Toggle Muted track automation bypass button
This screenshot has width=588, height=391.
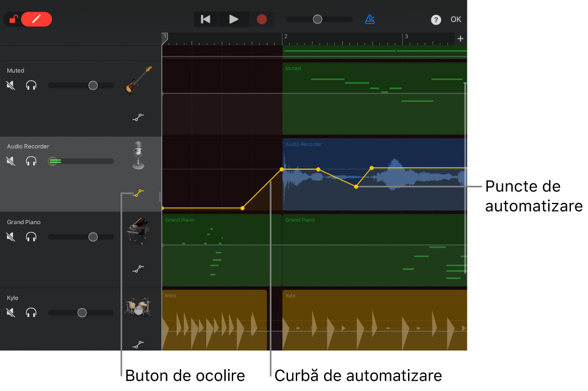(x=138, y=117)
